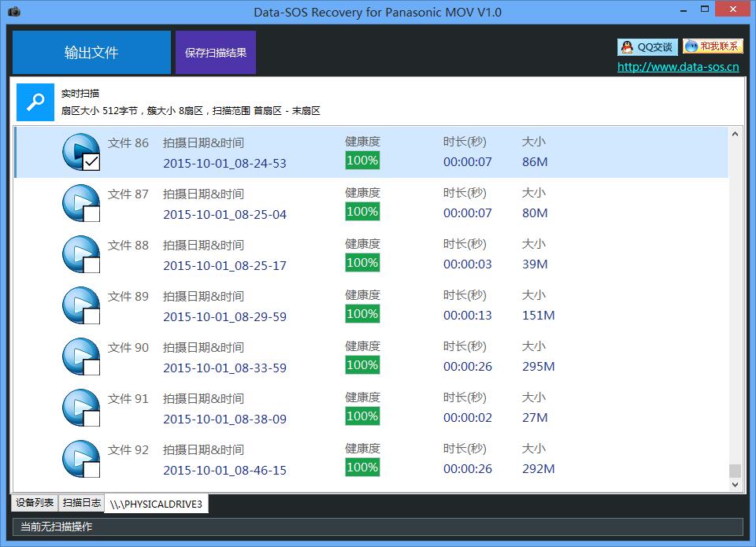
Task: Tick the checkbox for file 89
Action: pyautogui.click(x=91, y=316)
